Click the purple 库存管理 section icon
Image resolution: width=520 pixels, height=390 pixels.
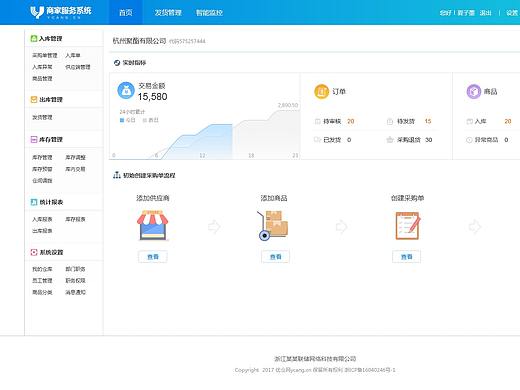coord(34,139)
